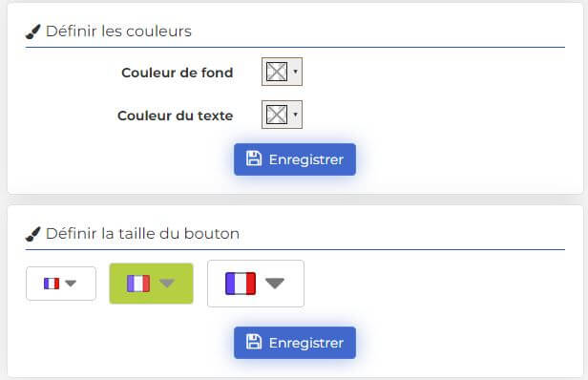588x380 pixels.
Task: Save button size with the lower Enregistrer button
Action: tap(295, 343)
